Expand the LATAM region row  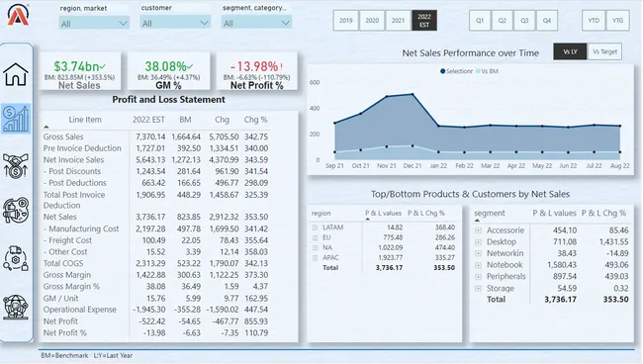coord(315,227)
